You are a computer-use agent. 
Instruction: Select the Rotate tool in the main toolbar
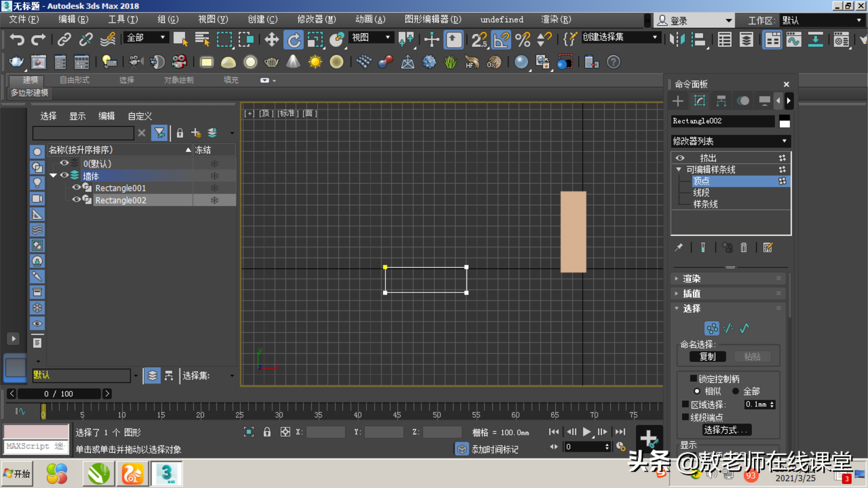293,39
